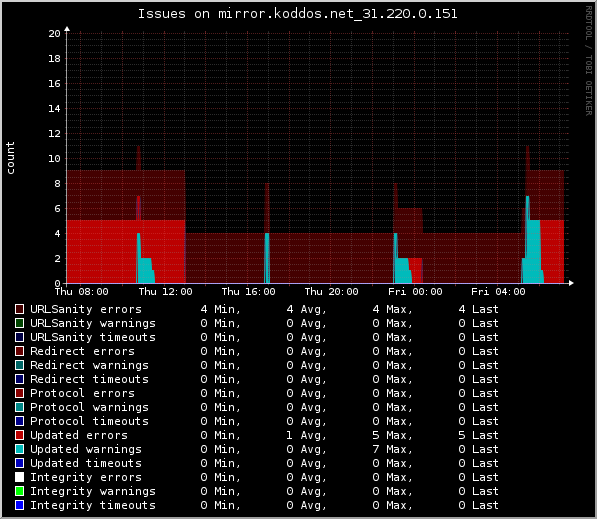The width and height of the screenshot is (597, 519).
Task: Click the graph title with mirror.koddos.net
Action: (297, 14)
